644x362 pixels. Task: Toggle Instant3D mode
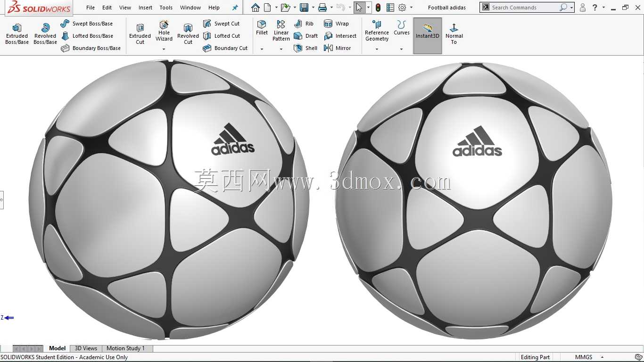click(x=428, y=36)
